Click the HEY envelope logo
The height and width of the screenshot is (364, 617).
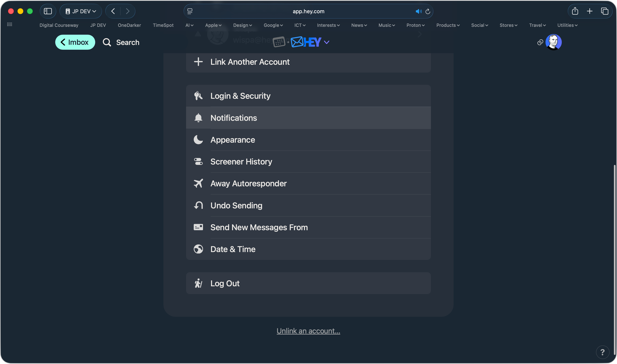(306, 42)
